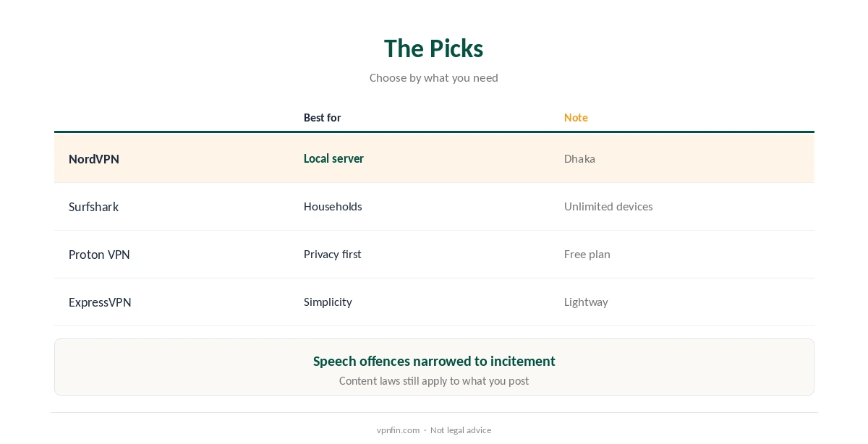Click the NordVPN row name
Screen dimensions: 868x444
94,159
